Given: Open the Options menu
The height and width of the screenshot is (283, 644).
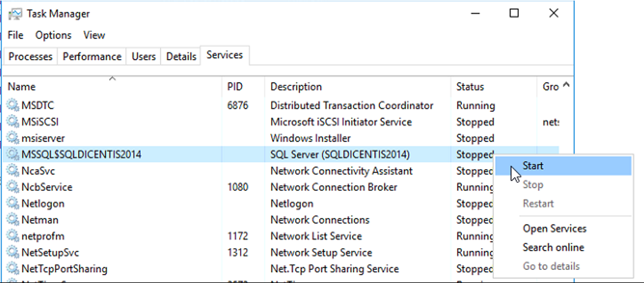Looking at the screenshot, I should tap(53, 36).
